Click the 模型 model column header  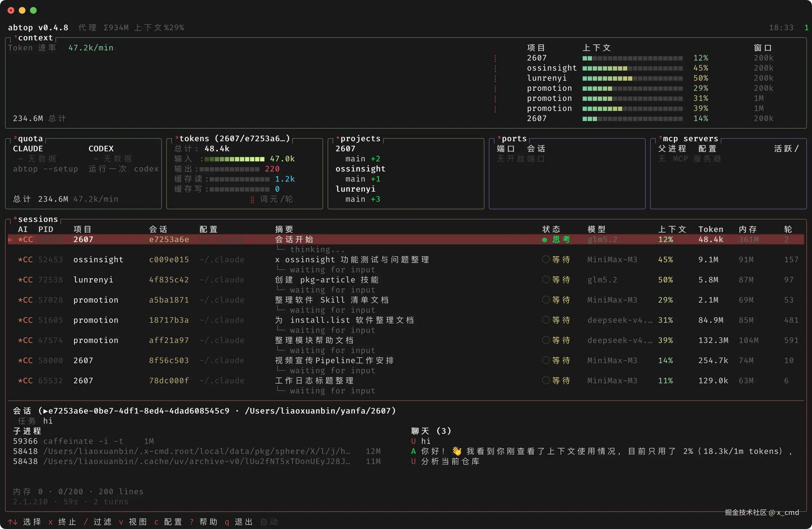click(x=596, y=229)
